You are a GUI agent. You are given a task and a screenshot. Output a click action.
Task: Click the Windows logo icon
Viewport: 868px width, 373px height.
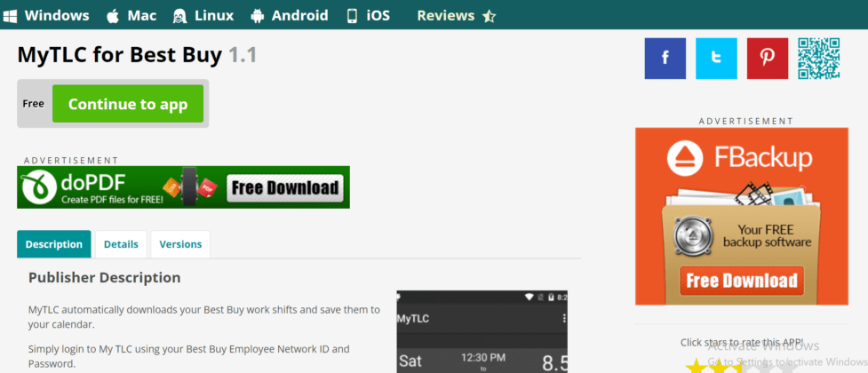tap(10, 16)
